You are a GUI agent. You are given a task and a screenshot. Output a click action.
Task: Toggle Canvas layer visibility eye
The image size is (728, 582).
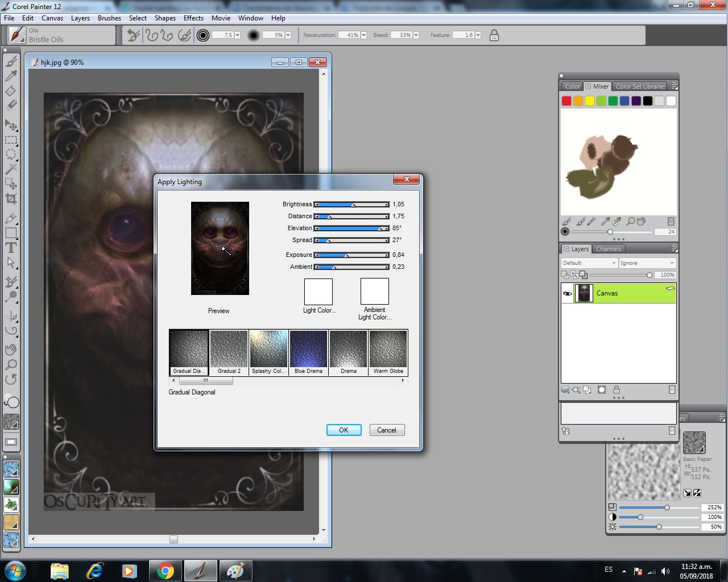pyautogui.click(x=568, y=293)
